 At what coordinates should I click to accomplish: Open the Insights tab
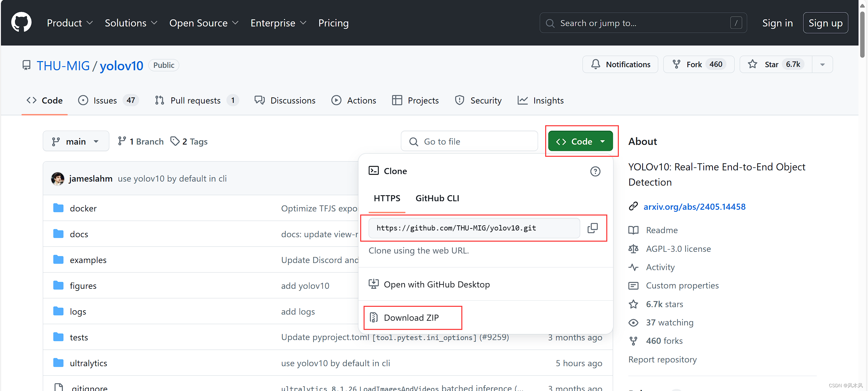(540, 100)
